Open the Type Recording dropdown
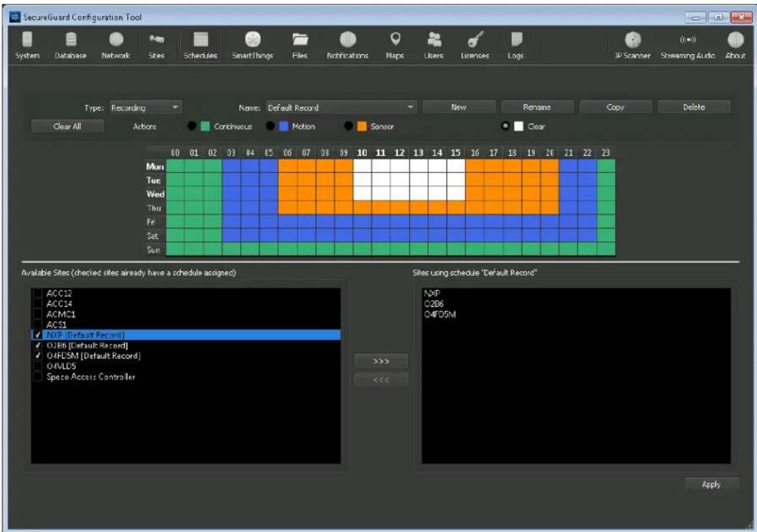Image resolution: width=757 pixels, height=532 pixels. (145, 107)
